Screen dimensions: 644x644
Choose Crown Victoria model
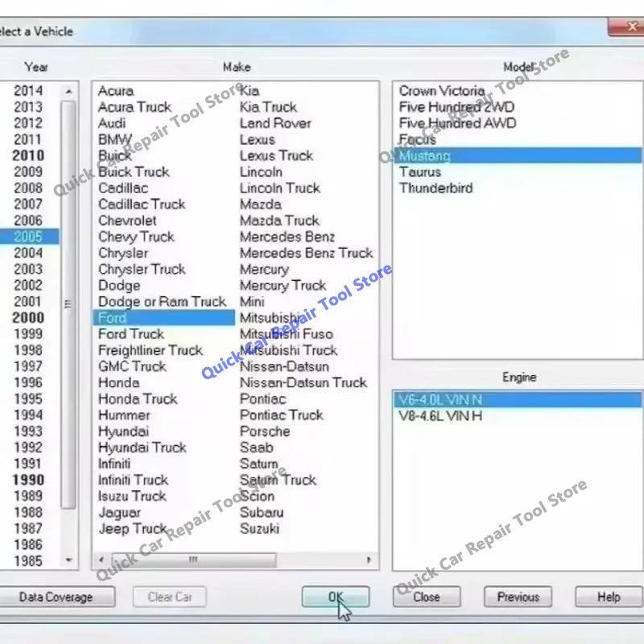point(442,91)
